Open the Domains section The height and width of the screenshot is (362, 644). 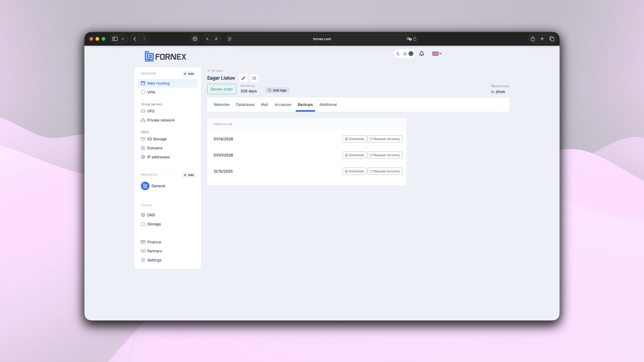click(155, 148)
